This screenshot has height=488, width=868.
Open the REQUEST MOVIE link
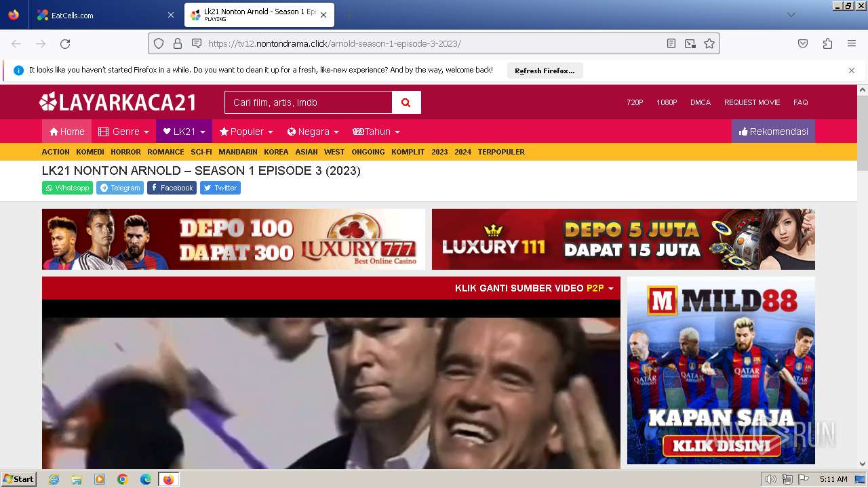click(x=752, y=102)
